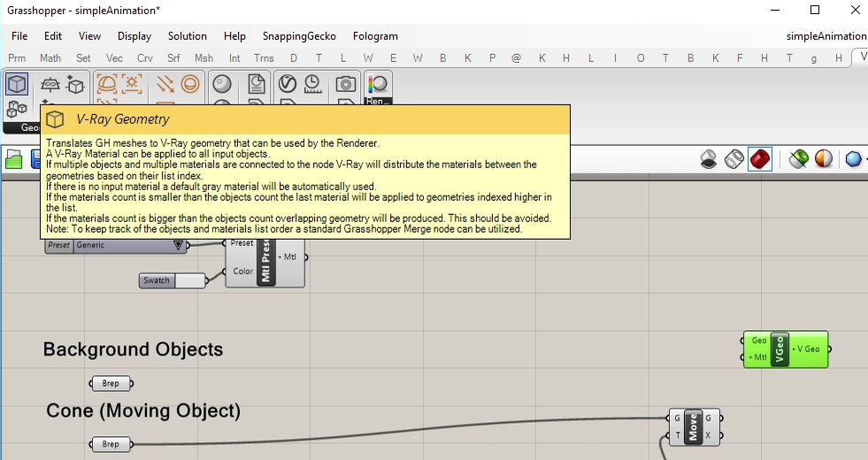Select the concentric rings light icon
This screenshot has width=868, height=460.
tap(190, 84)
